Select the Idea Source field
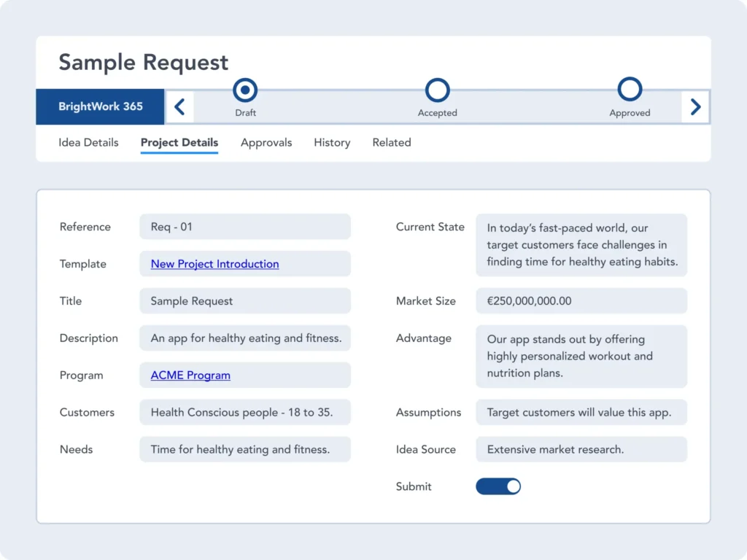This screenshot has width=747, height=560. point(581,449)
